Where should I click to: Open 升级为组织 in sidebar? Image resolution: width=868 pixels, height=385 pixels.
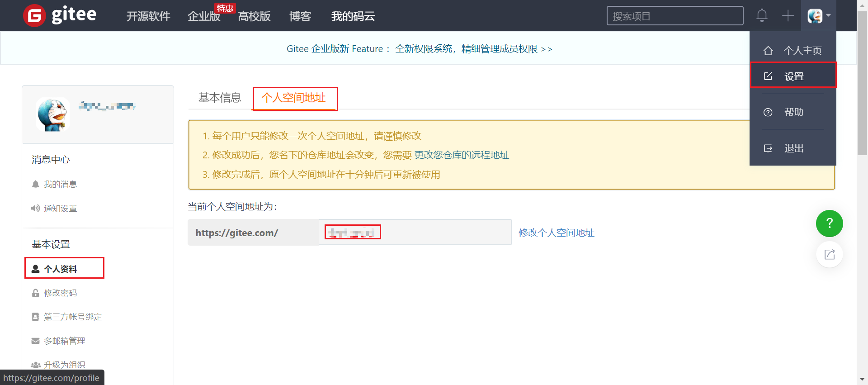coord(64,365)
